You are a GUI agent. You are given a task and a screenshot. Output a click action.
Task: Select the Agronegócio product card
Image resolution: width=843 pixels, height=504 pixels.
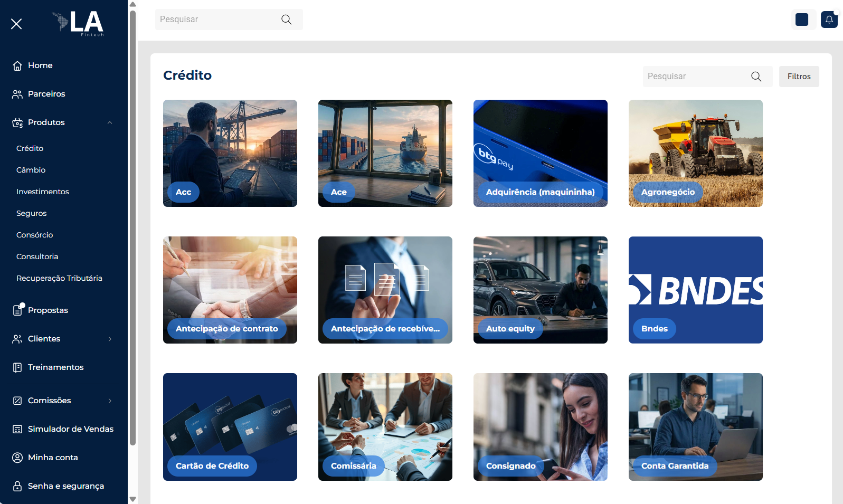(696, 154)
